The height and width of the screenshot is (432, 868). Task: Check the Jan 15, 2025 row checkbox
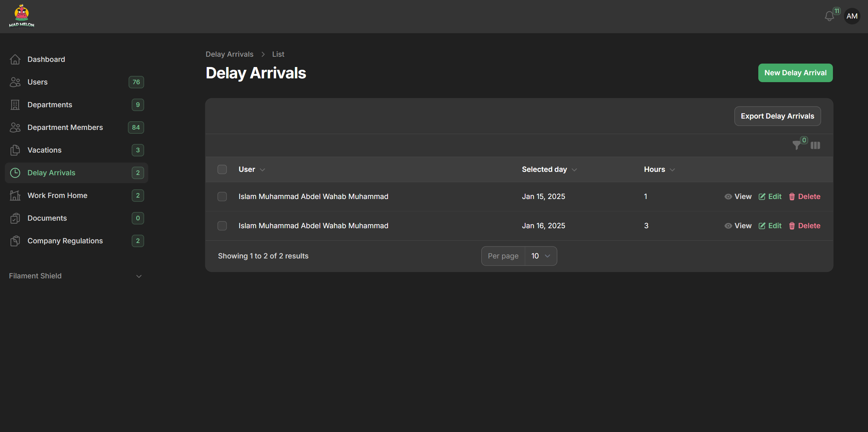point(222,197)
